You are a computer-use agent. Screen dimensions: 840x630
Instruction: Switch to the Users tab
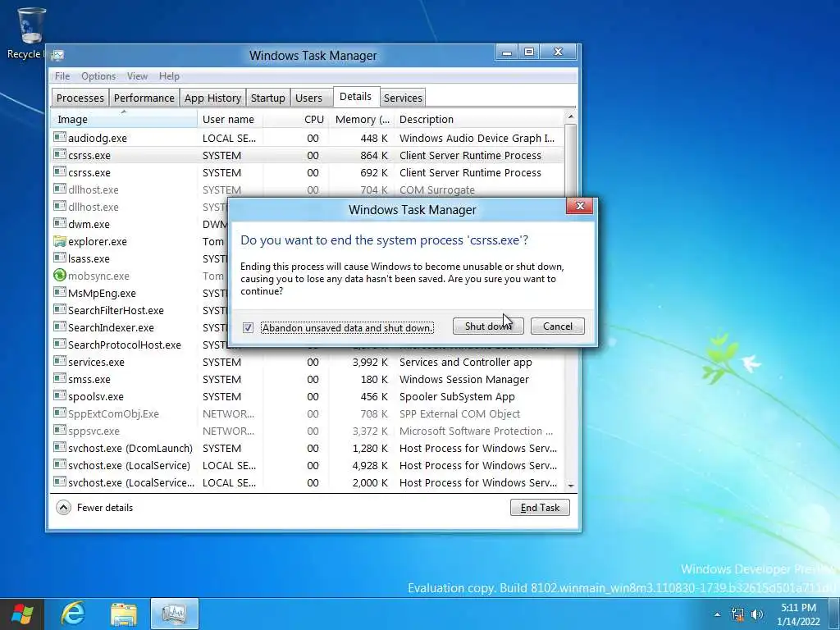[x=308, y=98]
